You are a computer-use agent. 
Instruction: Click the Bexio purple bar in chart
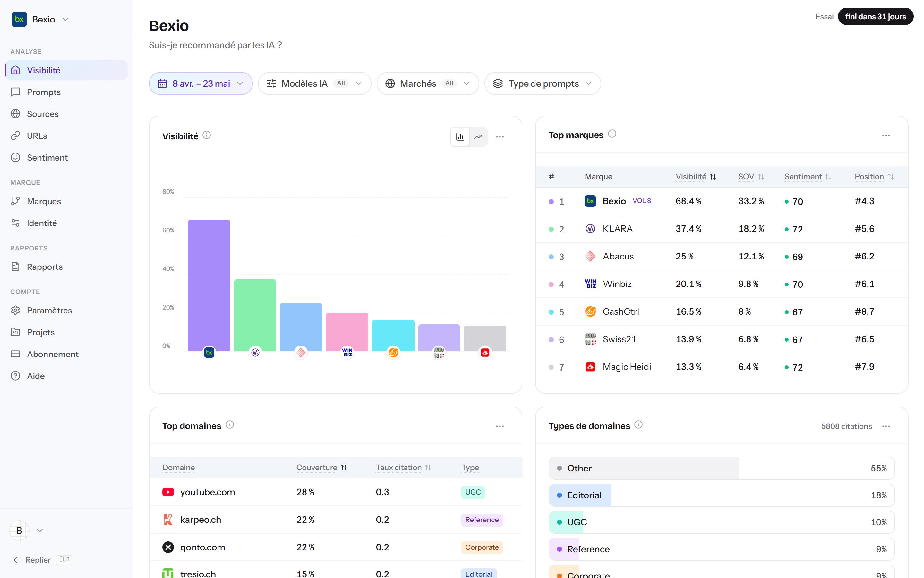pyautogui.click(x=209, y=285)
